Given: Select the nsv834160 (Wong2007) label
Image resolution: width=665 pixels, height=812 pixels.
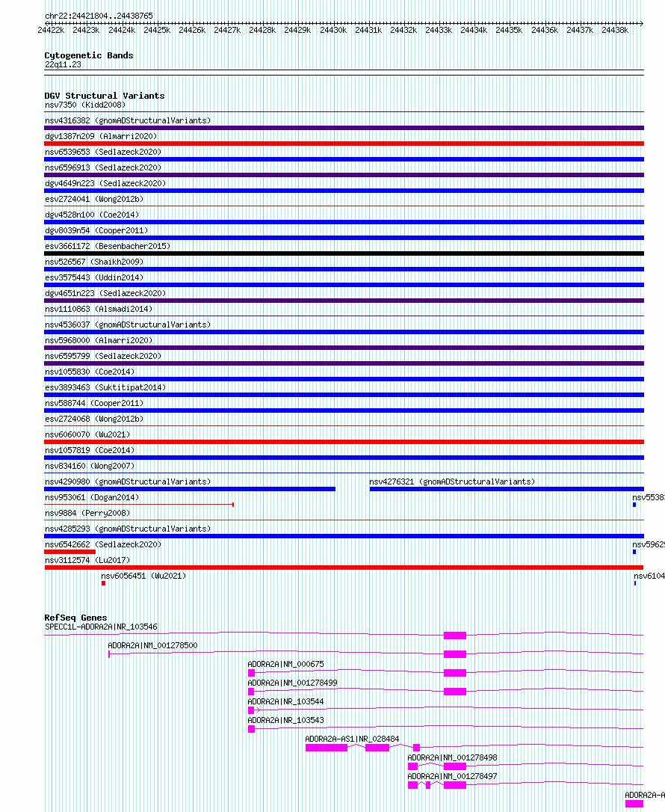Looking at the screenshot, I should pyautogui.click(x=90, y=466).
